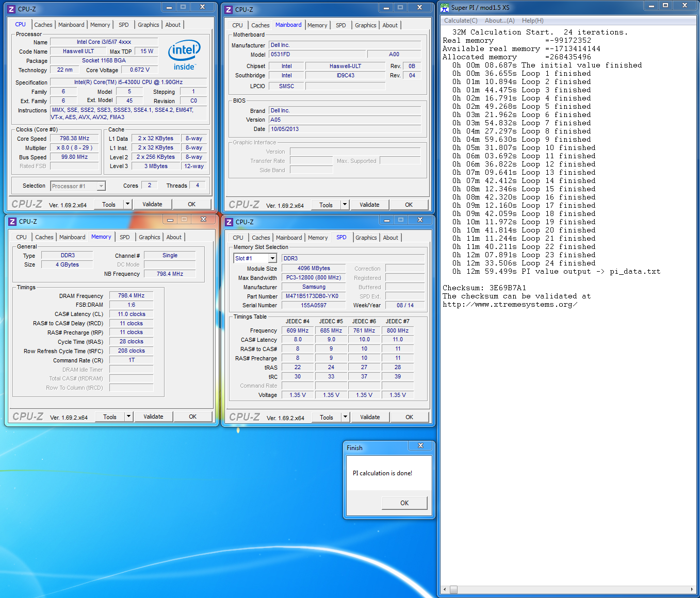Click the CPU-Z icon in Memory window title bar

[x=13, y=221]
